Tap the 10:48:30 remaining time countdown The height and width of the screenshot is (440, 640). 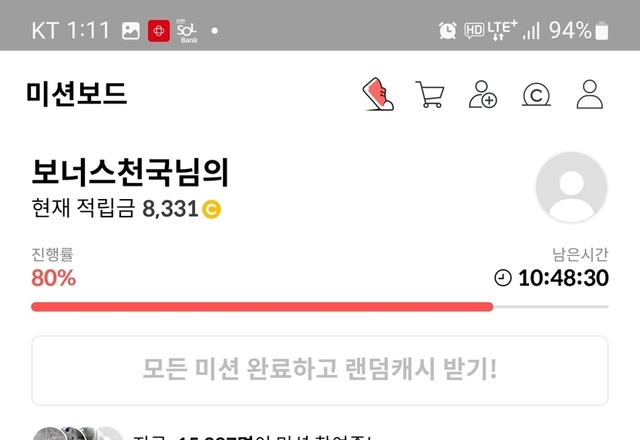click(563, 278)
